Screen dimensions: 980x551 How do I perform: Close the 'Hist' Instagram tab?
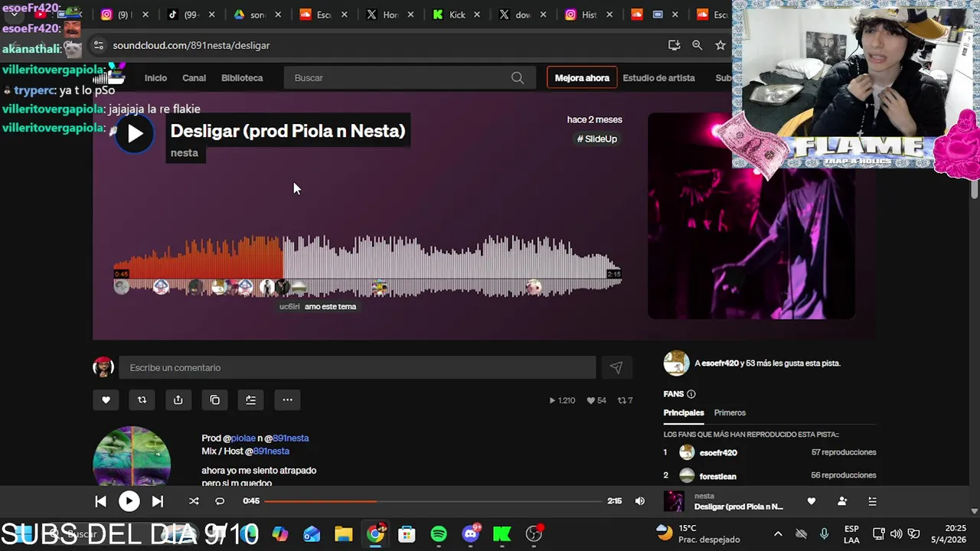click(609, 15)
